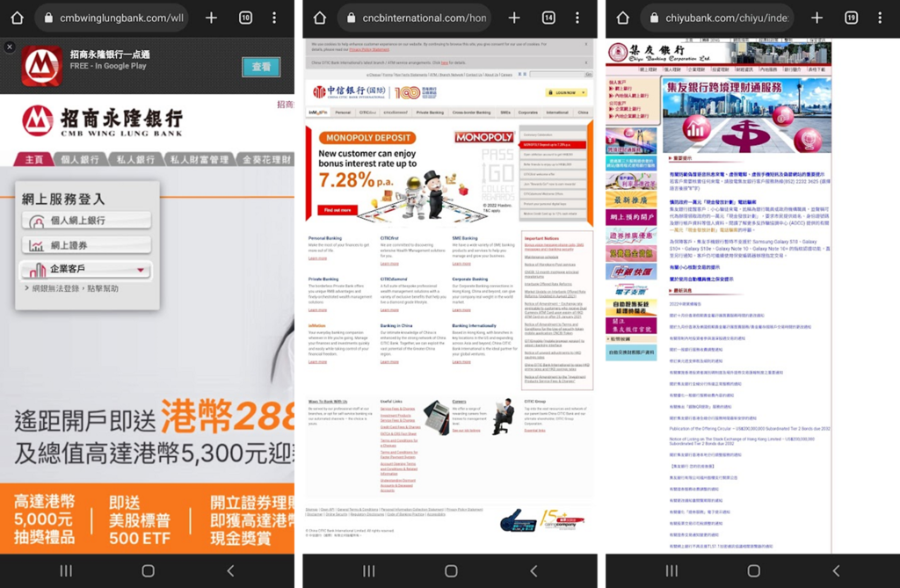Click the MONOPOLY DEPOSIT banner heading
This screenshot has height=588, width=900.
(368, 138)
